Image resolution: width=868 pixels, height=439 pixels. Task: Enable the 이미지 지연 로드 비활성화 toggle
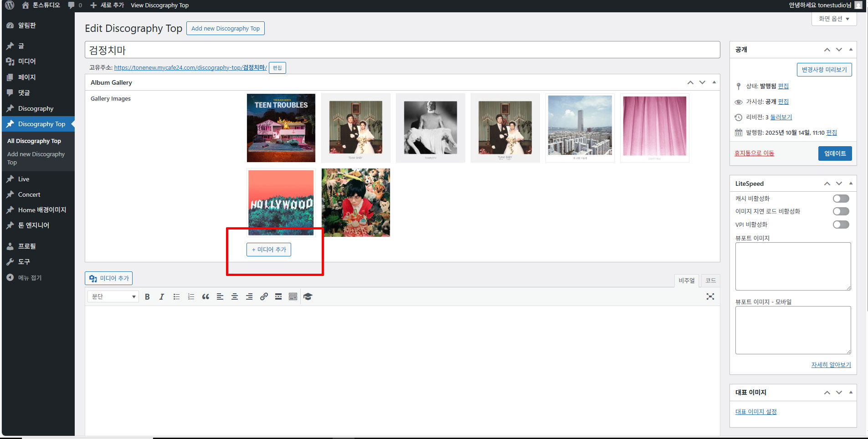(841, 211)
